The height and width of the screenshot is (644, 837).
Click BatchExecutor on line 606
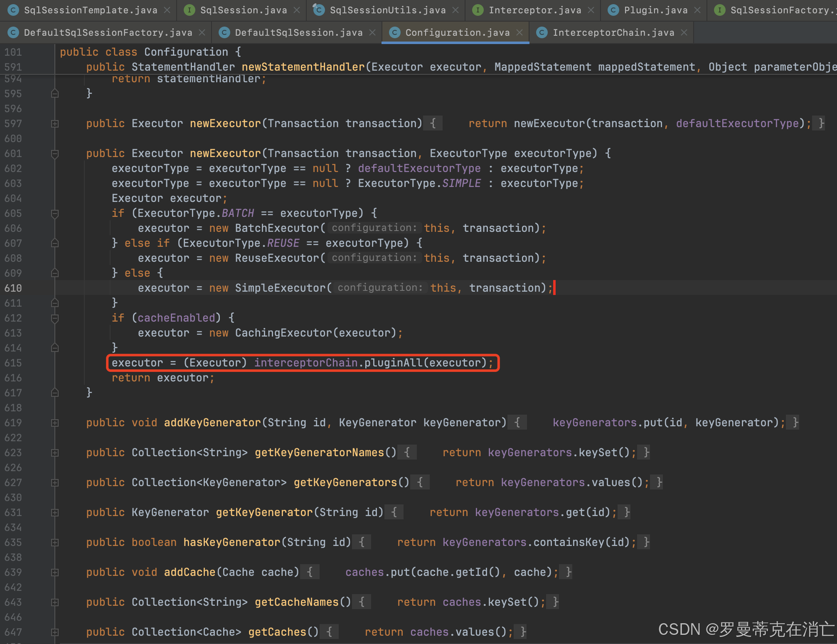click(277, 228)
